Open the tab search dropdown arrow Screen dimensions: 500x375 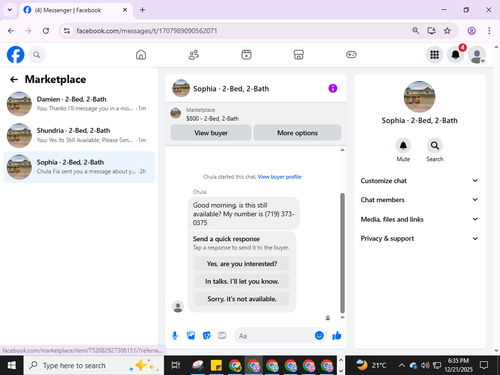[x=10, y=10]
